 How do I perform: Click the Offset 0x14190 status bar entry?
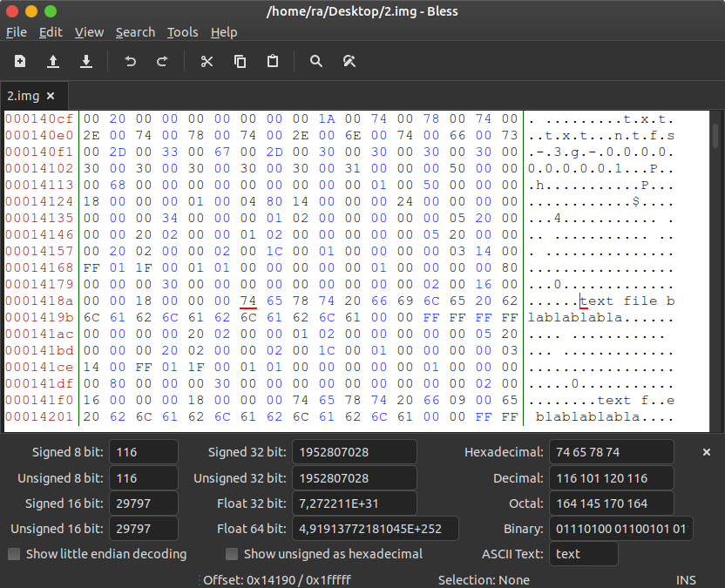click(x=277, y=579)
